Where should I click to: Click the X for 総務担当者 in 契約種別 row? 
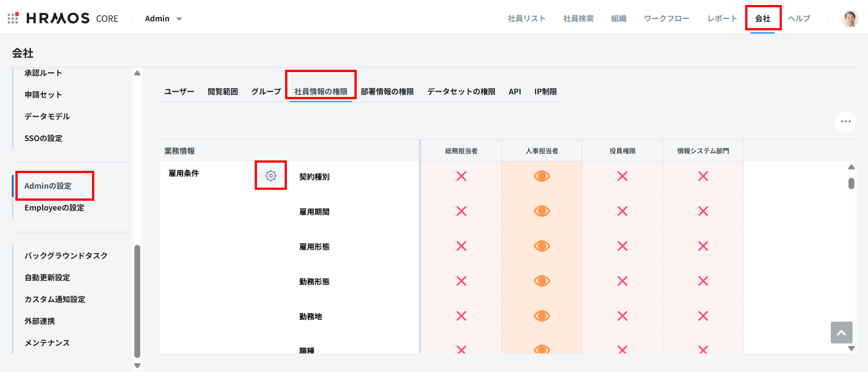(461, 176)
